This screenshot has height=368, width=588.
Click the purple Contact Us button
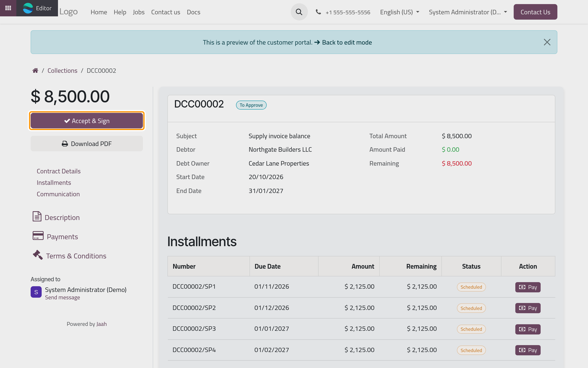click(x=535, y=12)
